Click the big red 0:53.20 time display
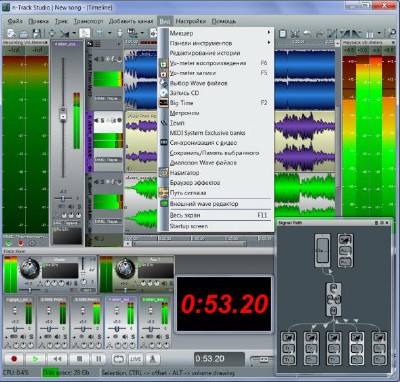This screenshot has width=400, height=382. pyautogui.click(x=224, y=304)
